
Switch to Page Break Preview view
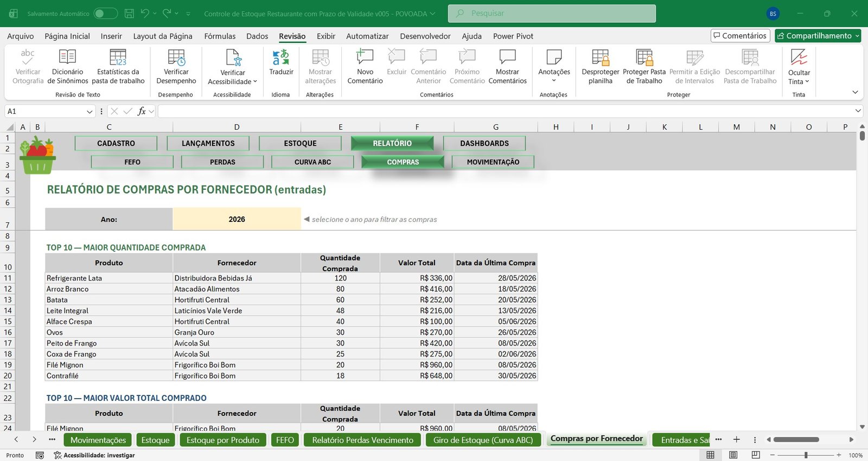[756, 455]
